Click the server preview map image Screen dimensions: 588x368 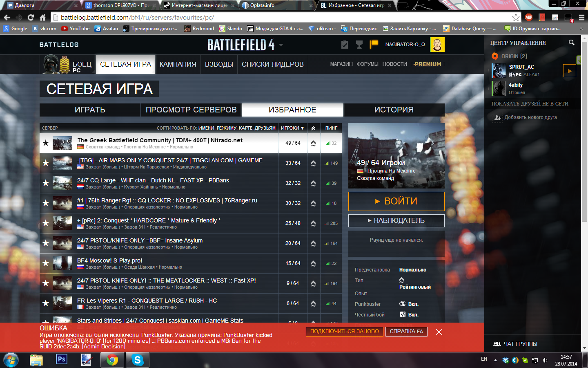click(x=396, y=156)
